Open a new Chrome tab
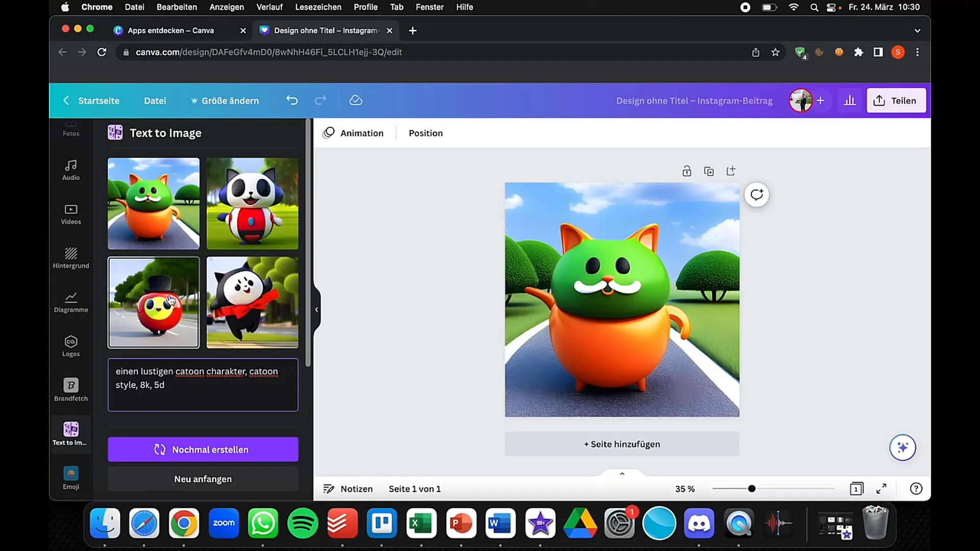Screen dimensions: 980x551 pos(413,31)
